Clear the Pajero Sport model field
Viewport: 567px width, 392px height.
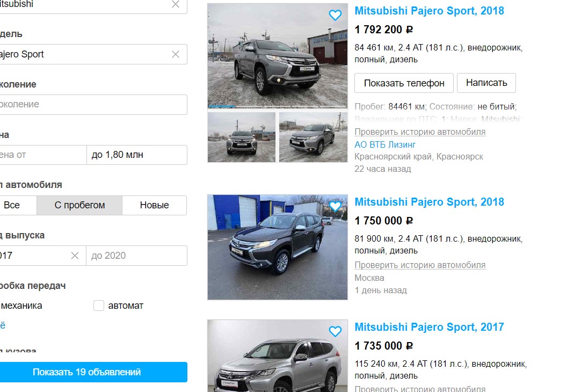coord(176,54)
